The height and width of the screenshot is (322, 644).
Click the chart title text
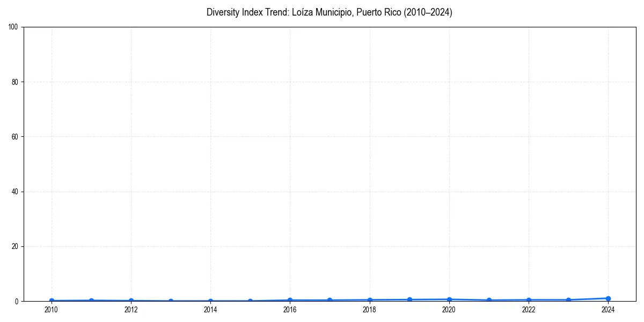(329, 12)
